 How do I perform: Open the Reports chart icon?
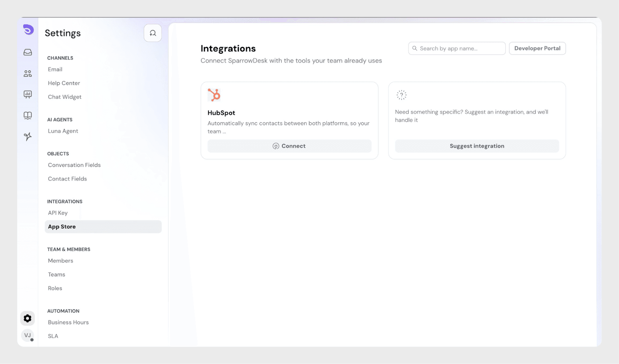[28, 94]
